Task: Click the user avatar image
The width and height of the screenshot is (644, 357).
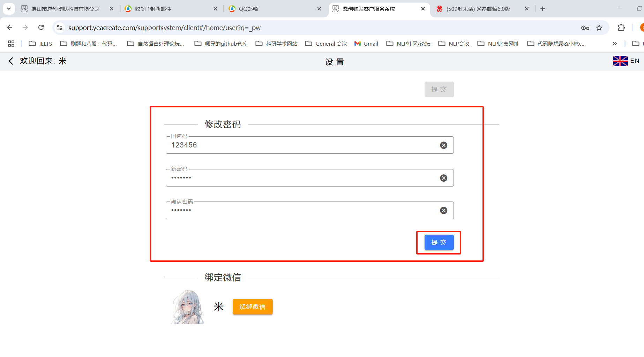Action: click(x=188, y=307)
